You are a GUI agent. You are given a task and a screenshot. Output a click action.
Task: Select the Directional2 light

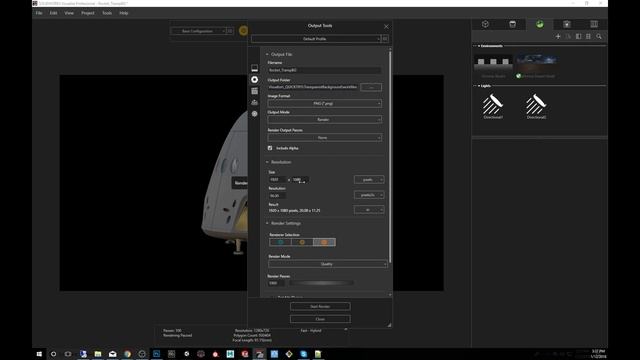point(536,106)
